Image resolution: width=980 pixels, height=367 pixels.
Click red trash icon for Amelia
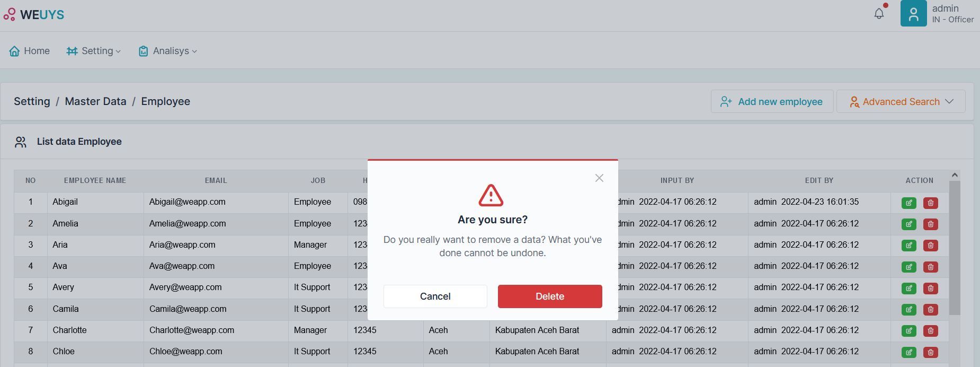coord(930,224)
